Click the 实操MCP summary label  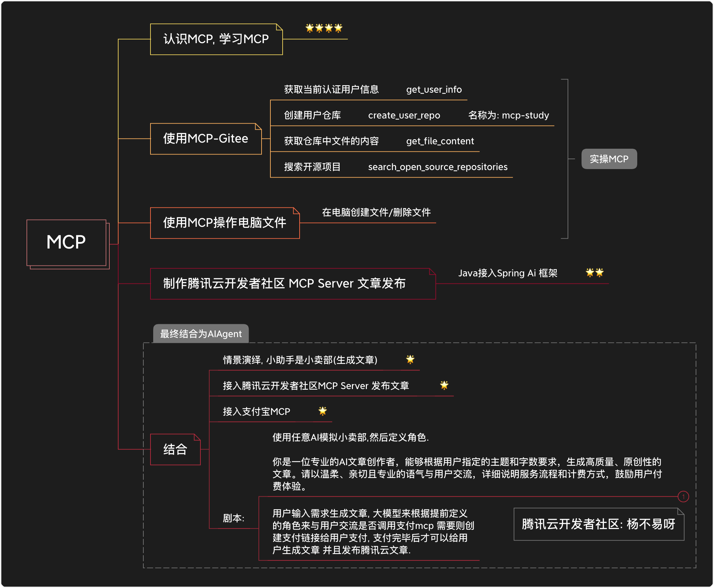[609, 159]
